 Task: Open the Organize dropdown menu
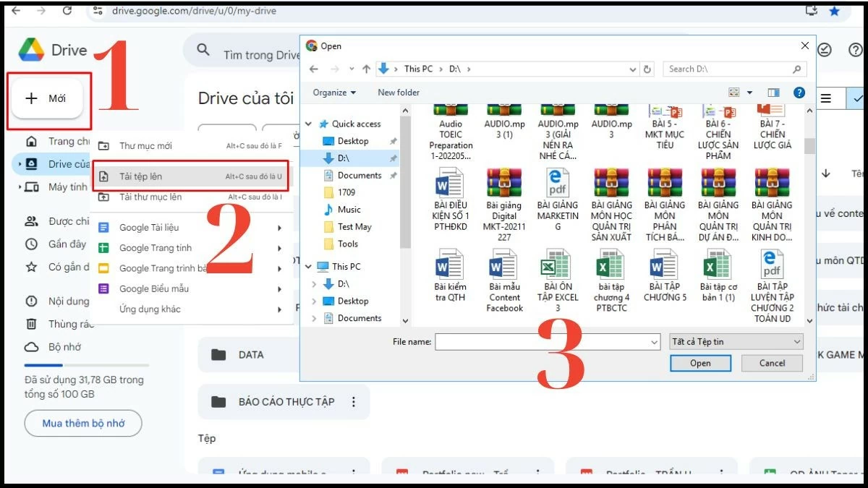[x=333, y=93]
